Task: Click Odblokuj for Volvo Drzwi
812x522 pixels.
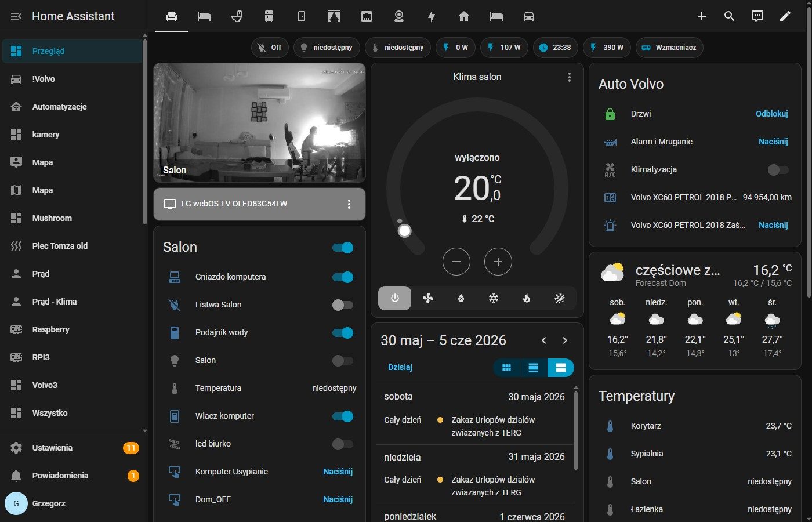Action: pos(772,114)
